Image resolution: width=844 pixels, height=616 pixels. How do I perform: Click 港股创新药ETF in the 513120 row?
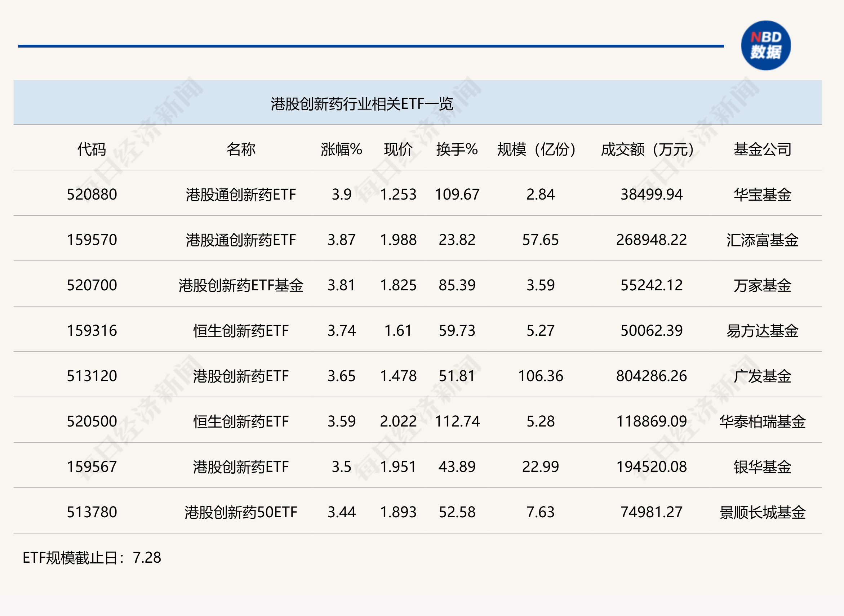tap(241, 376)
